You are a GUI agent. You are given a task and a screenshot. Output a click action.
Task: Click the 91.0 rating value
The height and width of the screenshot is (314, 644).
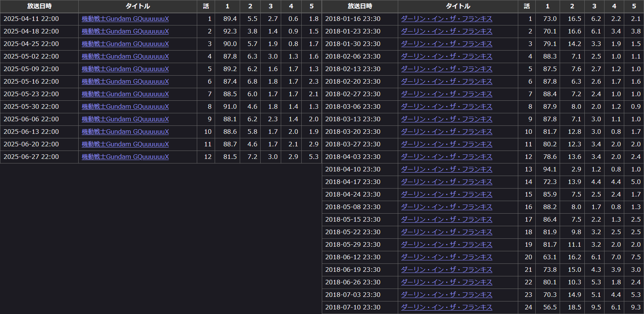[230, 106]
